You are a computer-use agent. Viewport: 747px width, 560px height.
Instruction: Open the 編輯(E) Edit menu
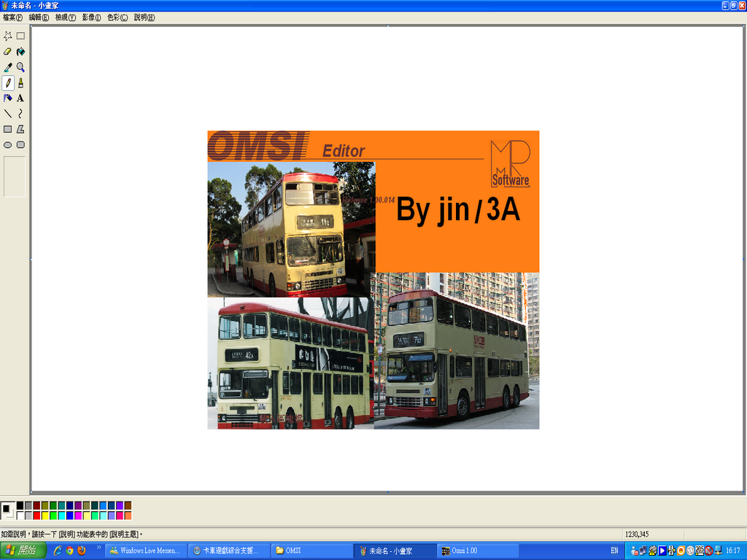click(39, 17)
